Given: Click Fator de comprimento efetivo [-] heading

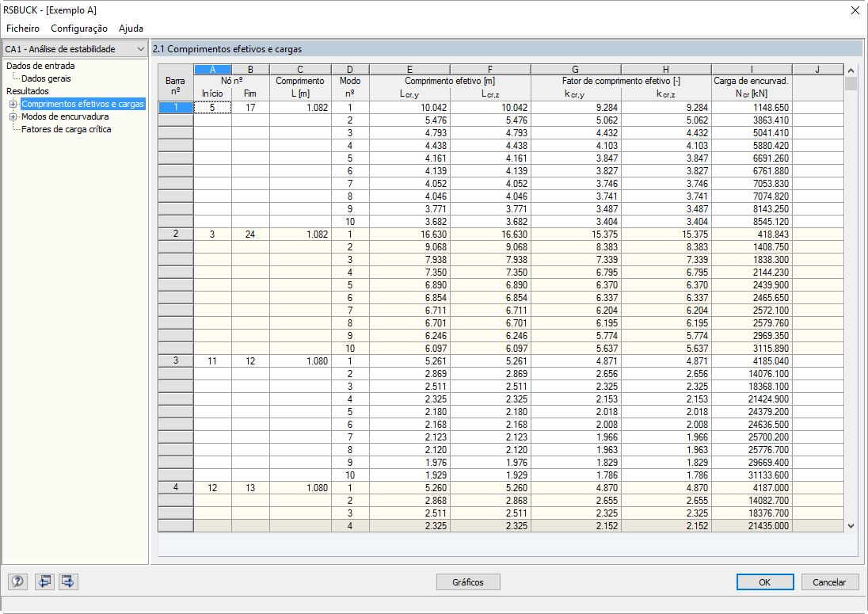Looking at the screenshot, I should click(x=621, y=81).
